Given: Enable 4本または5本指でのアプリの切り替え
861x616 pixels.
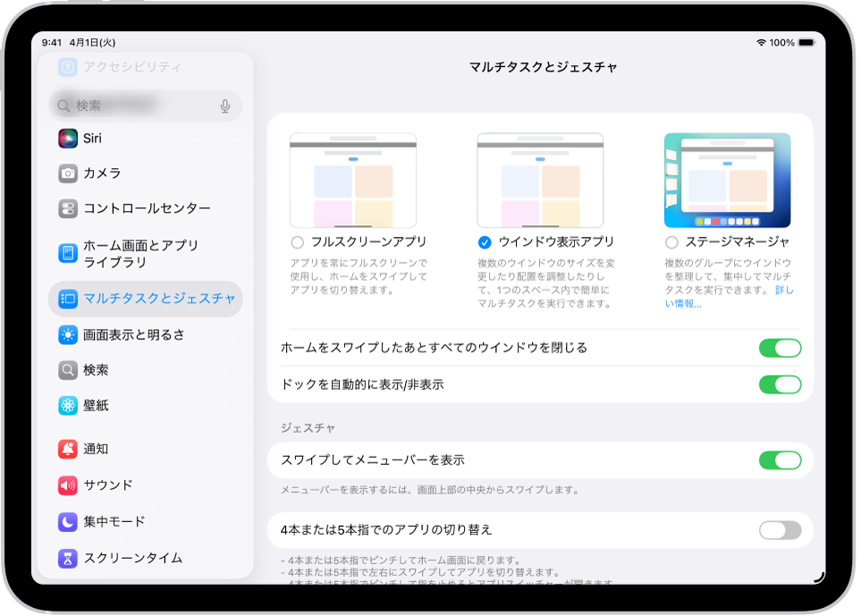Looking at the screenshot, I should (780, 529).
